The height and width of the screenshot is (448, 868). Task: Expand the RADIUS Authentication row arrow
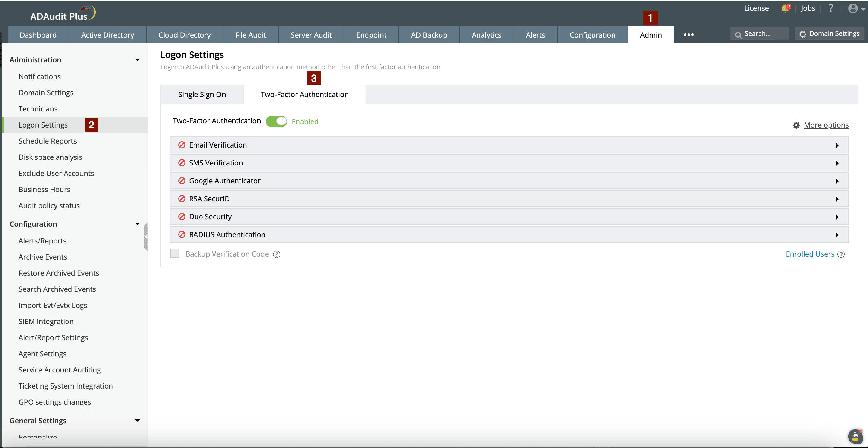(837, 235)
